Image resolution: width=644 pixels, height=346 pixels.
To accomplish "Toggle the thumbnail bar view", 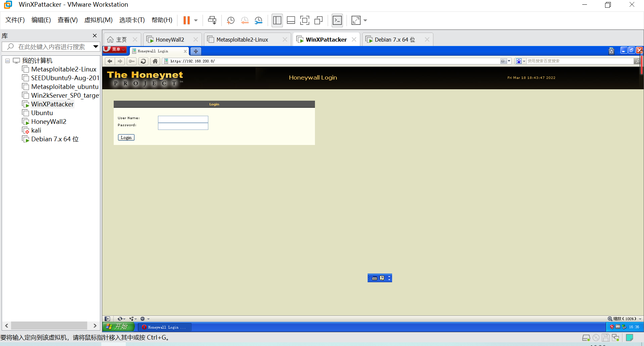I will (291, 20).
